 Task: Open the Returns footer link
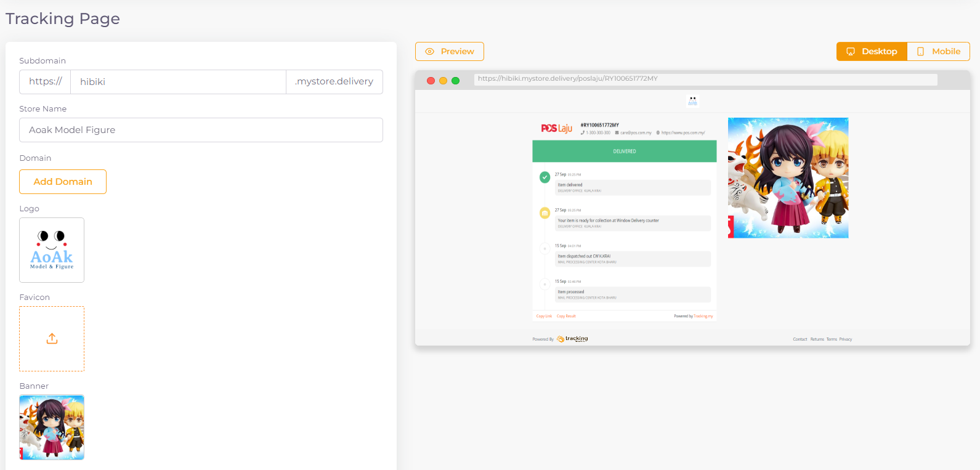pyautogui.click(x=817, y=339)
